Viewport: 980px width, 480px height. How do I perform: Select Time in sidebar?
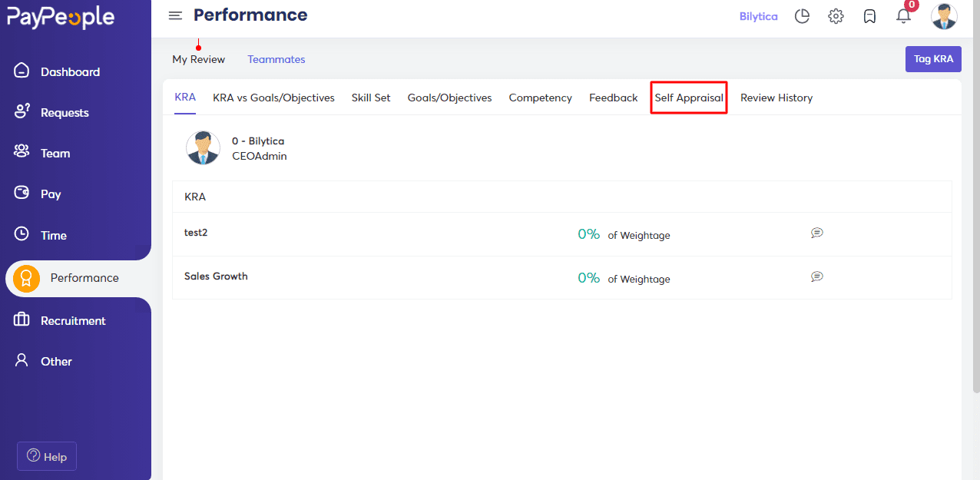tap(54, 235)
